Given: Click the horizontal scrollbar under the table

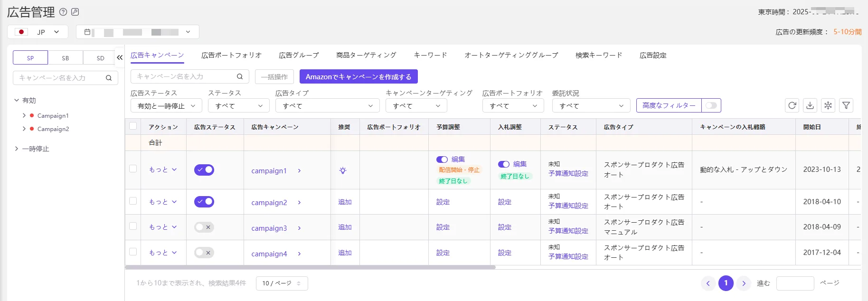Looking at the screenshot, I should click(310, 267).
